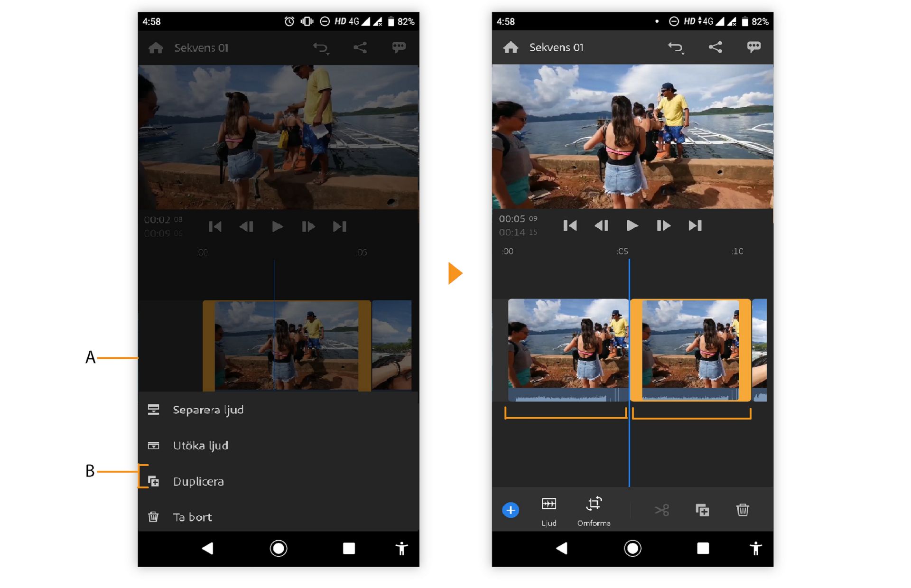Select Separera ljud menu option
Image resolution: width=911 pixels, height=588 pixels.
click(x=208, y=410)
